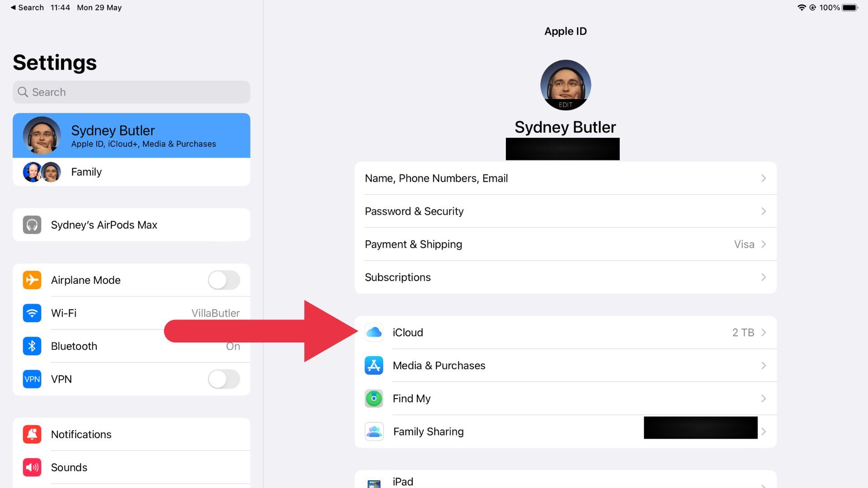Toggle VPN switch
Viewport: 868px width, 488px height.
pos(224,378)
